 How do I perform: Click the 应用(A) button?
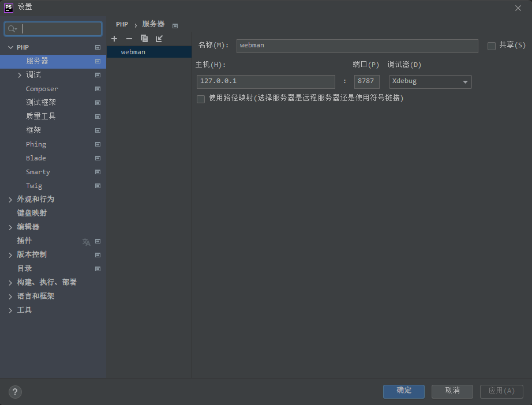(x=501, y=391)
